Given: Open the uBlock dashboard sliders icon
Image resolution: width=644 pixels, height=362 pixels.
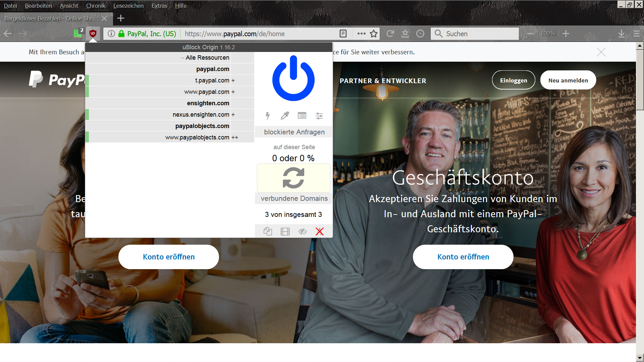Looking at the screenshot, I should [319, 116].
